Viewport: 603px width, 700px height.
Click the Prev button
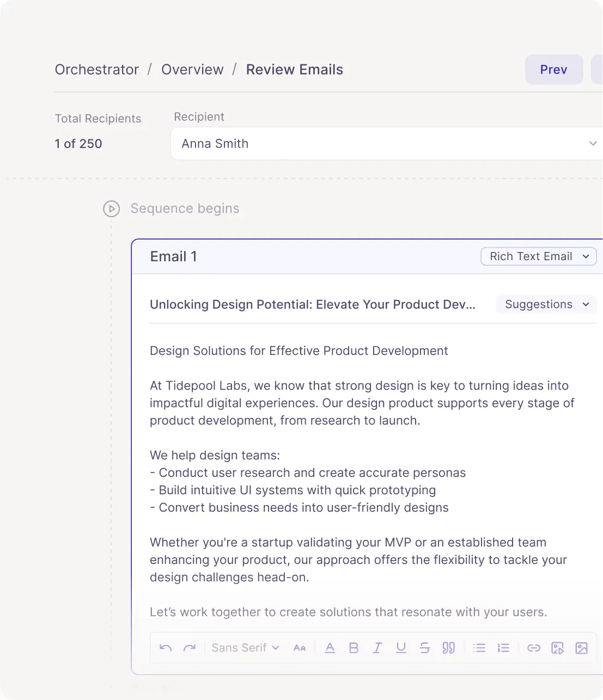554,70
